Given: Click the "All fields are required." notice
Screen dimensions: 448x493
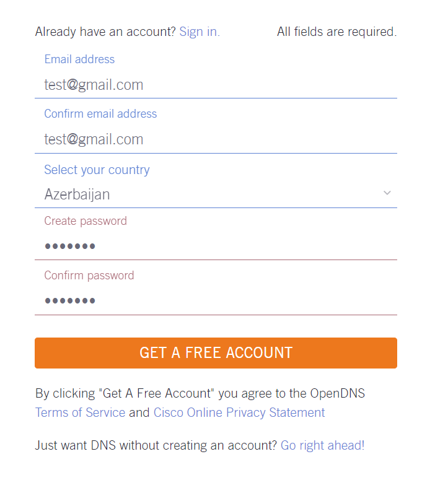Looking at the screenshot, I should pyautogui.click(x=336, y=32).
